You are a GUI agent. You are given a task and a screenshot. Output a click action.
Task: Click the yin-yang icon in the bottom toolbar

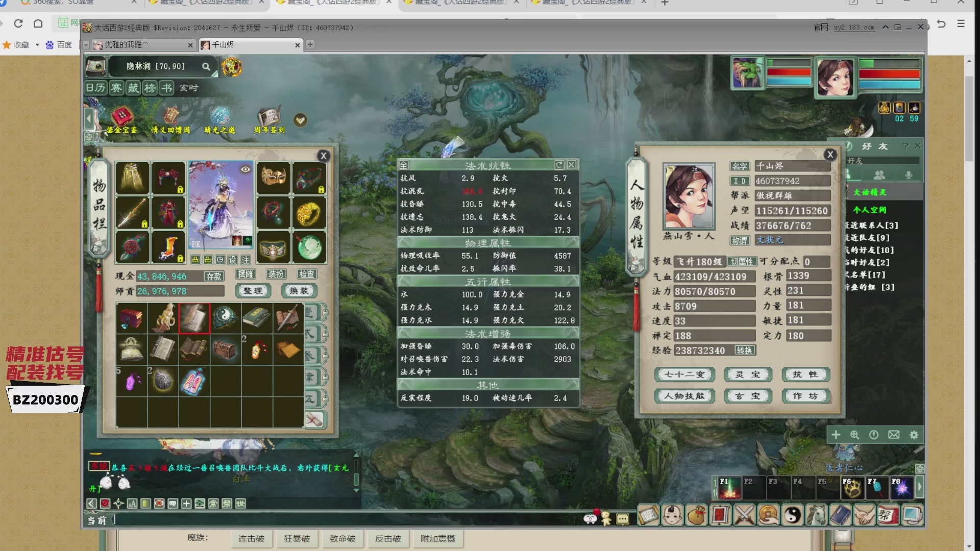click(792, 515)
